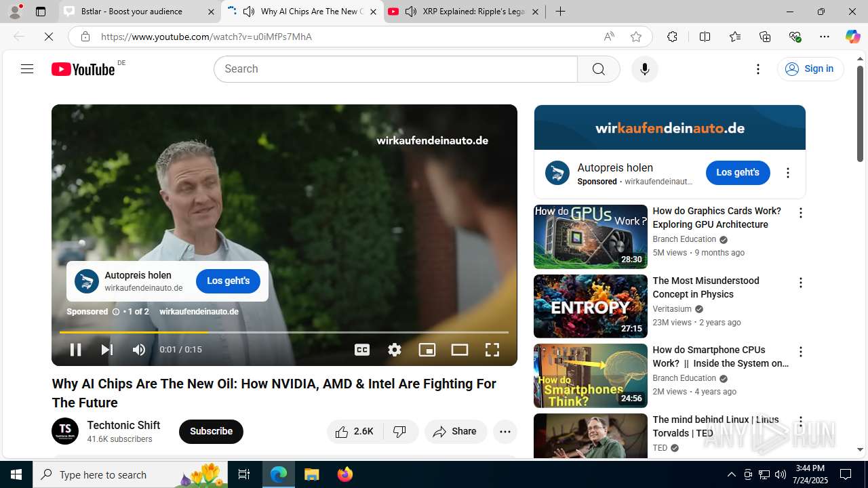
Task: Open sidebar ad options menu
Action: (788, 173)
